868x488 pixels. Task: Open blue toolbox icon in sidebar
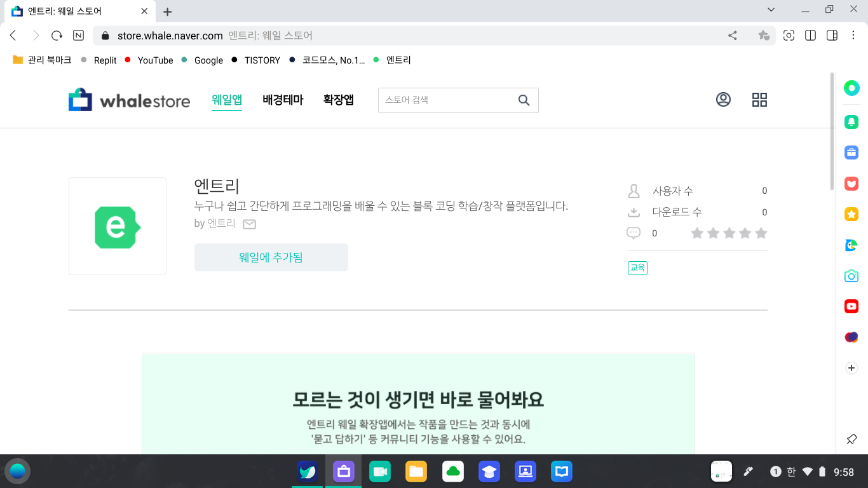coord(851,152)
